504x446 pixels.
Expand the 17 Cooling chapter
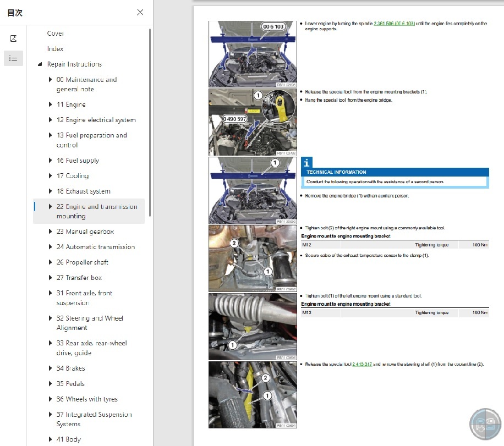pyautogui.click(x=51, y=175)
